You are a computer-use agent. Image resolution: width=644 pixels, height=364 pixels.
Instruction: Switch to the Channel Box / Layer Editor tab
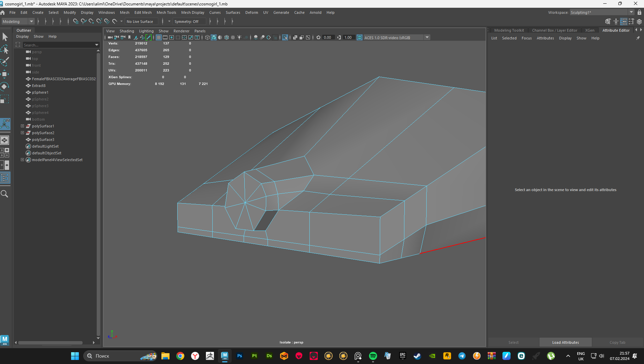click(554, 30)
